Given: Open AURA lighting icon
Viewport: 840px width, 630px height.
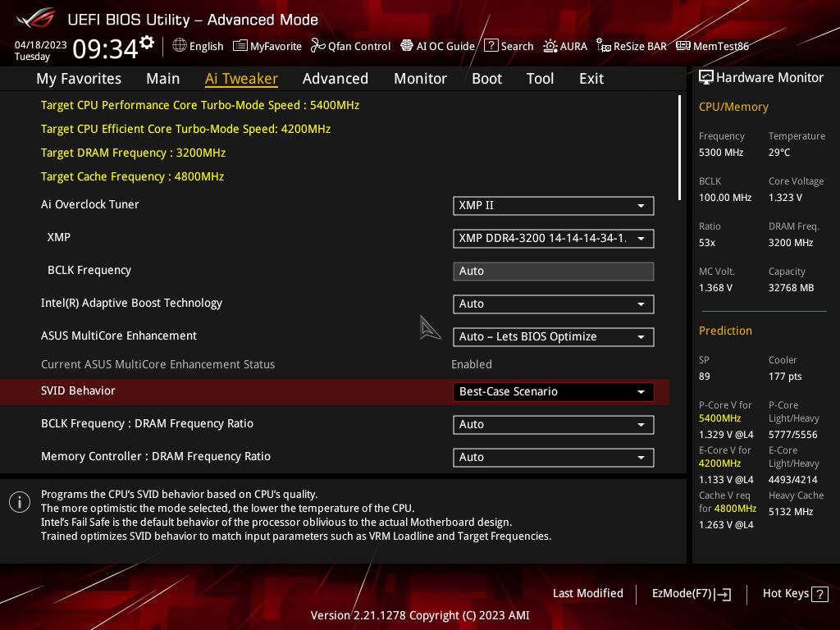Looking at the screenshot, I should (x=550, y=46).
